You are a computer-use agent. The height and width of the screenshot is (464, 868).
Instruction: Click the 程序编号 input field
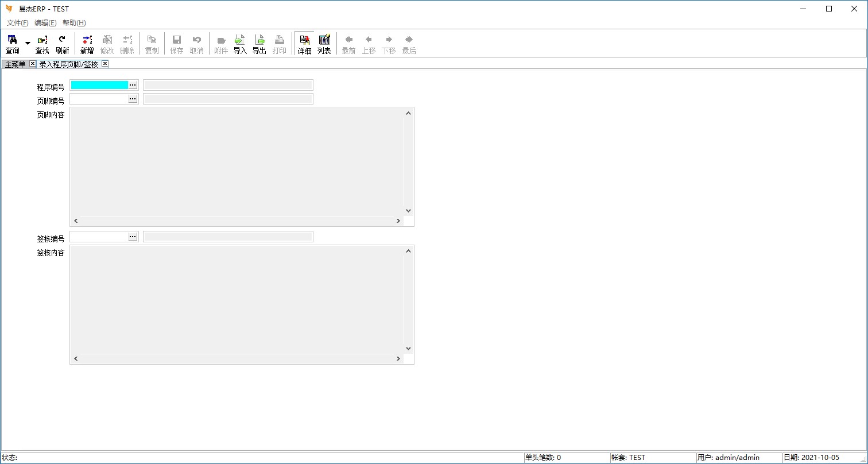click(99, 85)
